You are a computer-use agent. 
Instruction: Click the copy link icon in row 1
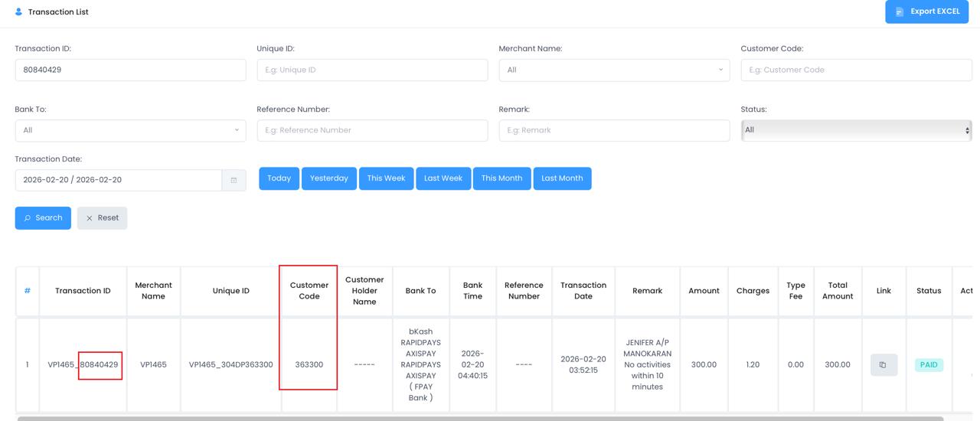point(883,365)
